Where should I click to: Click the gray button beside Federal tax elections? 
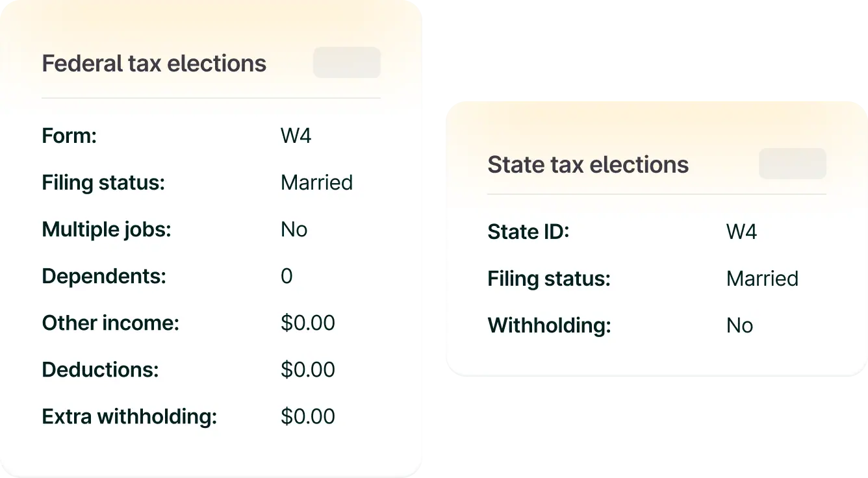tap(347, 62)
